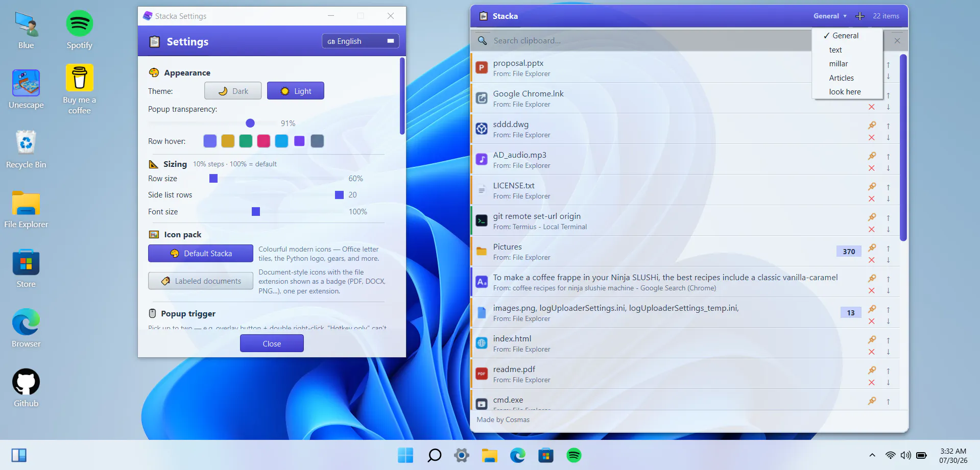This screenshot has width=980, height=470.
Task: Click the readme.pdf PDF icon
Action: tap(482, 374)
